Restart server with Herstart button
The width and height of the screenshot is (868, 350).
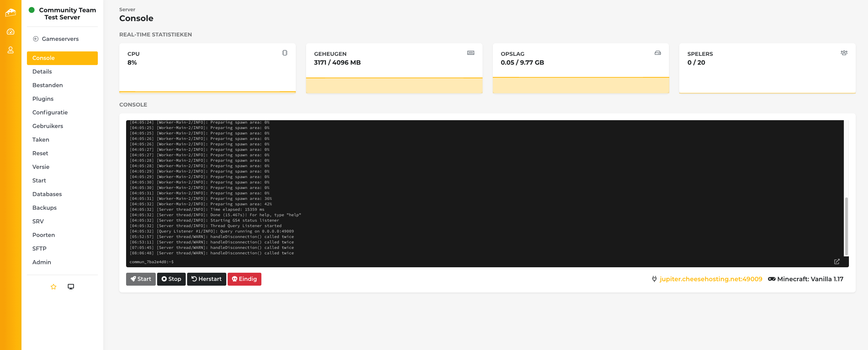point(207,279)
